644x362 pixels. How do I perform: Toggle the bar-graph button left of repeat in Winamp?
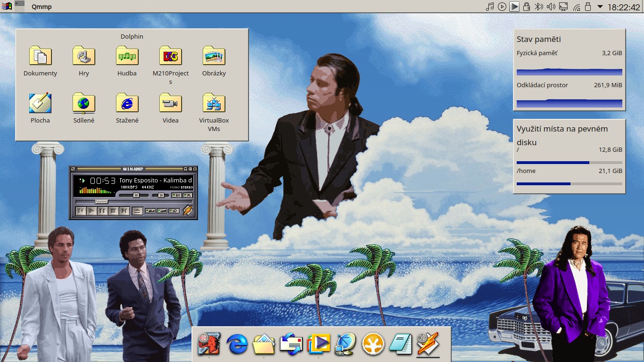(162, 211)
